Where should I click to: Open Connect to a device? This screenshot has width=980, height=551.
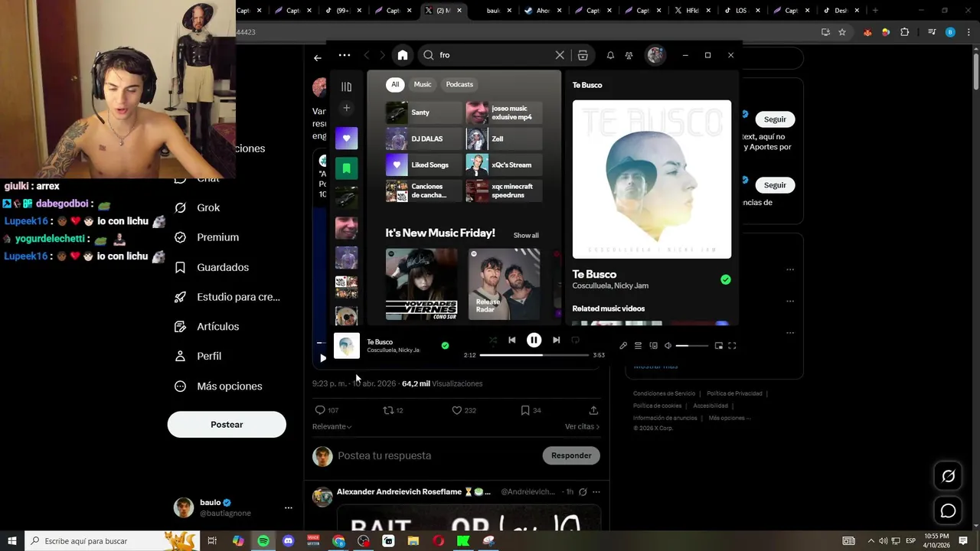653,346
